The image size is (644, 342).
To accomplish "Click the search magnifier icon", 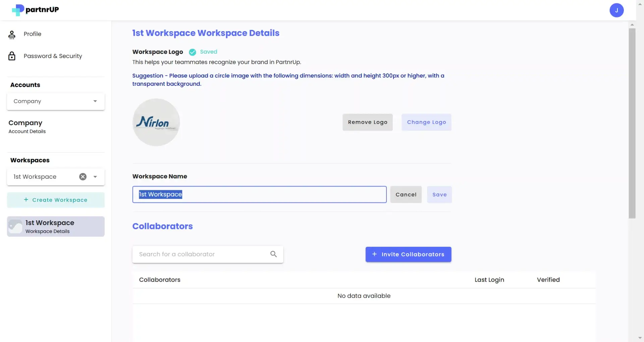I will (273, 254).
